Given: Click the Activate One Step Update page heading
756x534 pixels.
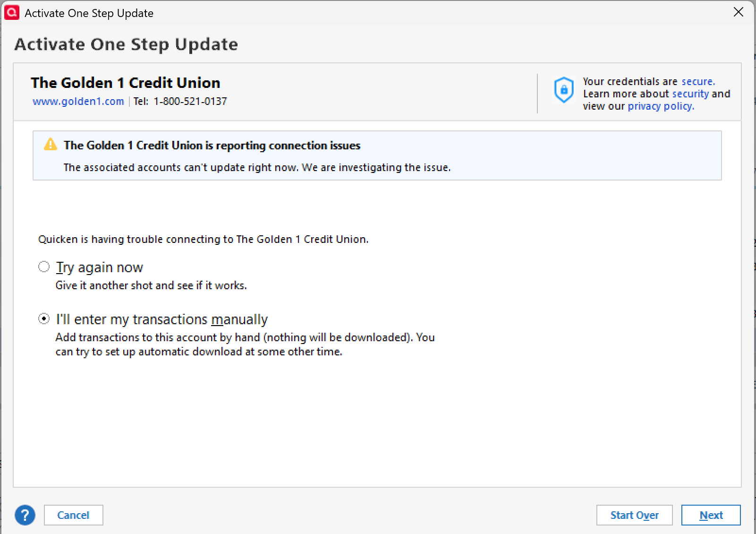Looking at the screenshot, I should click(x=126, y=44).
